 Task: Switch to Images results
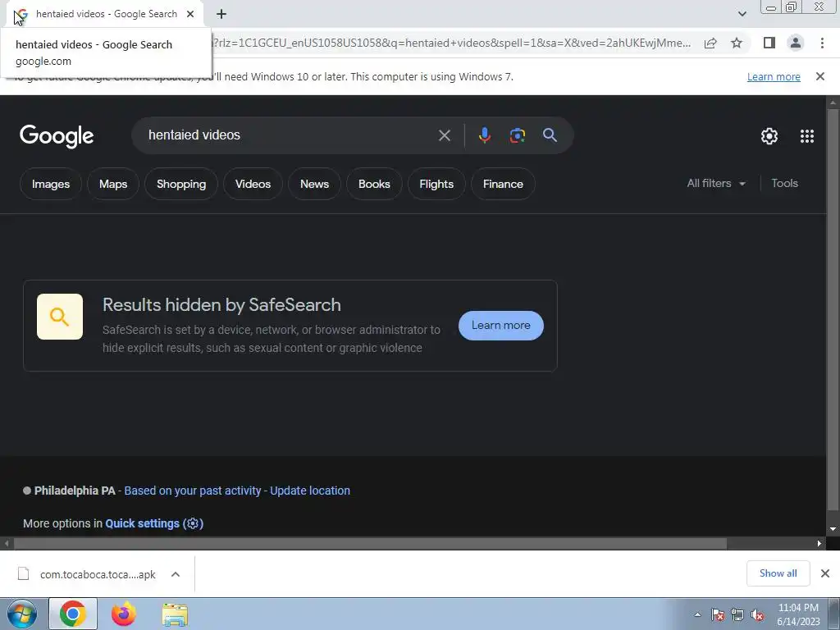[x=51, y=184]
